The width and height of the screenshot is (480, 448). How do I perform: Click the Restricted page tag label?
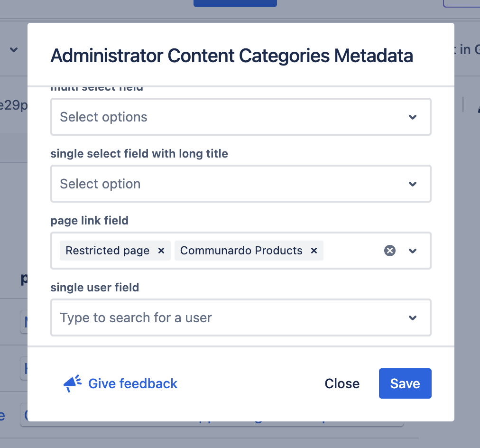[108, 251]
